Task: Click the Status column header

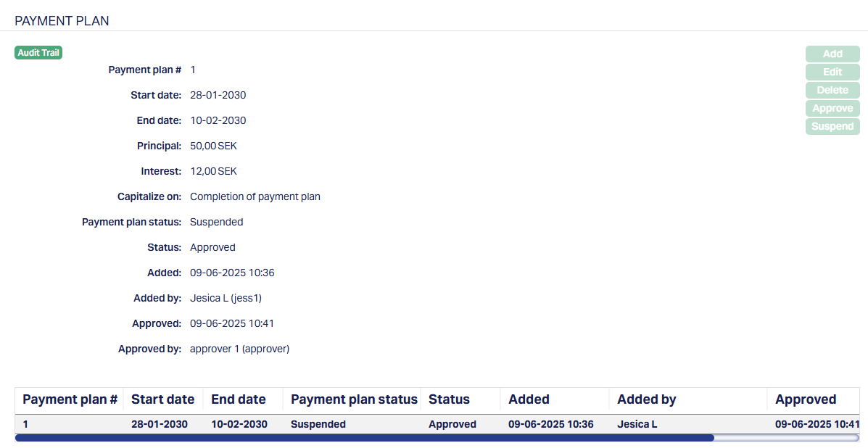Action: pos(449,399)
